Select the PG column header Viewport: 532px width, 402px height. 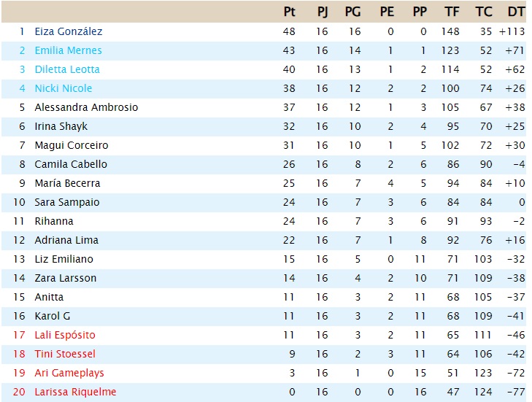[x=352, y=12]
